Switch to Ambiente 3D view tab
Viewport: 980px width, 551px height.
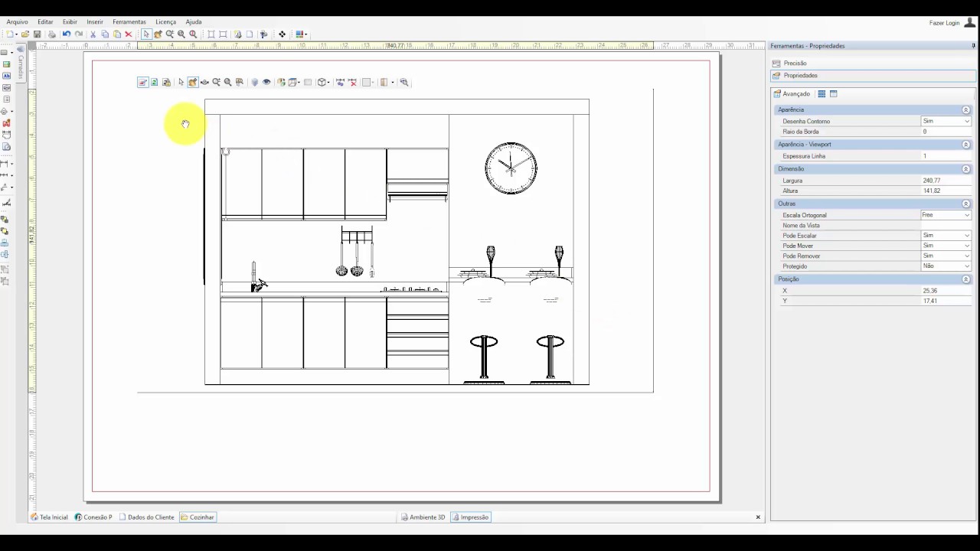(x=423, y=517)
